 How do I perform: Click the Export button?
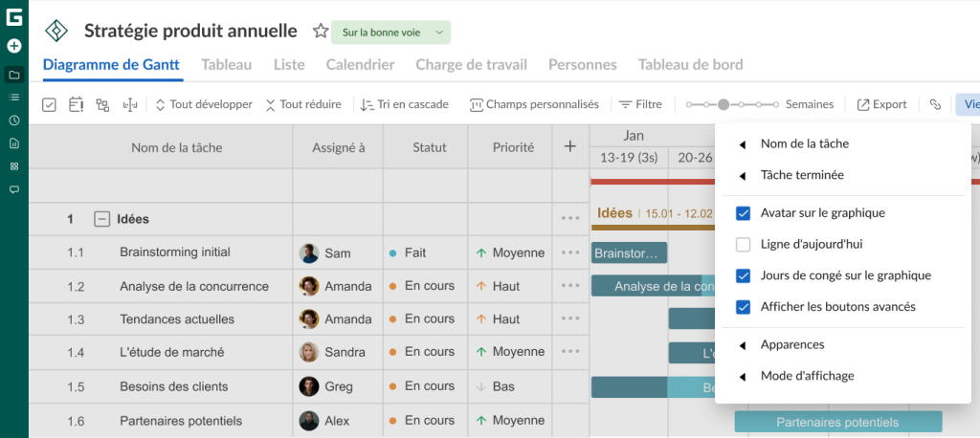(x=881, y=105)
